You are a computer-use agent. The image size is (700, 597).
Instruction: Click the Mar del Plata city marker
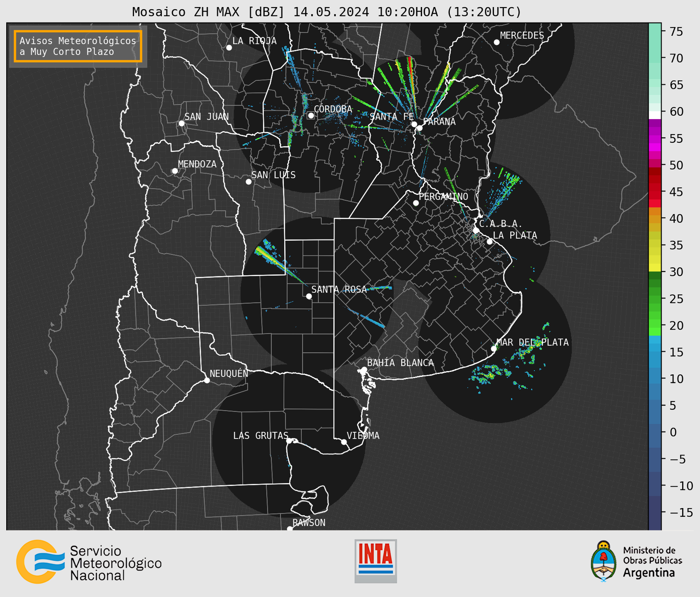click(x=493, y=349)
